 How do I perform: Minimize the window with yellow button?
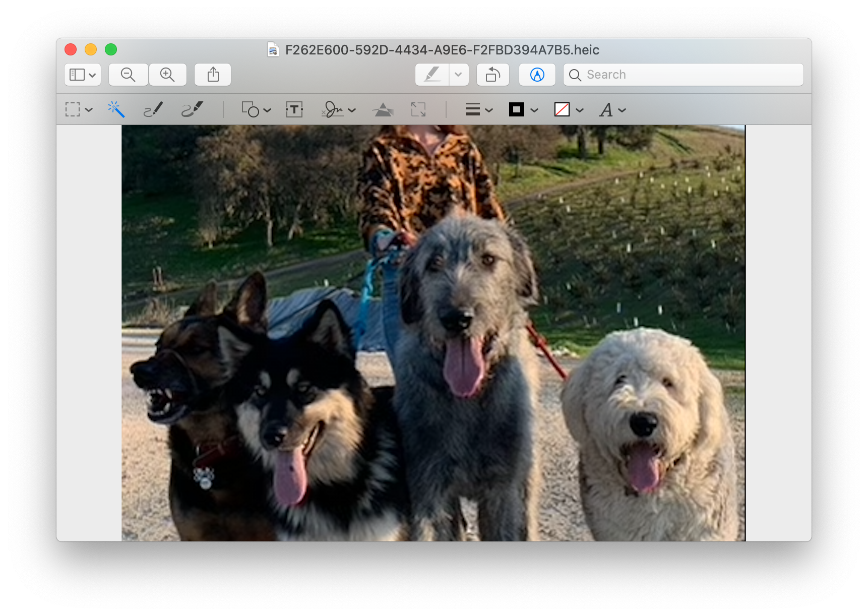91,49
